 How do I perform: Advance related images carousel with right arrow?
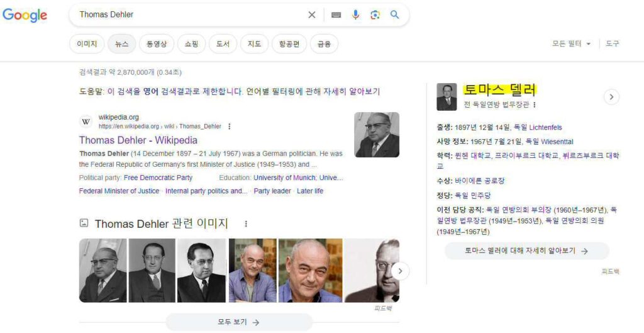tap(401, 271)
